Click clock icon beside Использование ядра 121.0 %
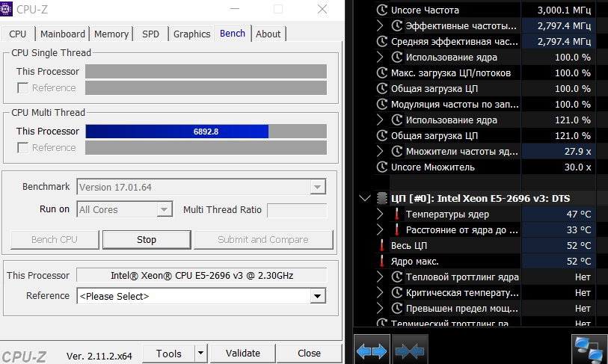 (396, 120)
